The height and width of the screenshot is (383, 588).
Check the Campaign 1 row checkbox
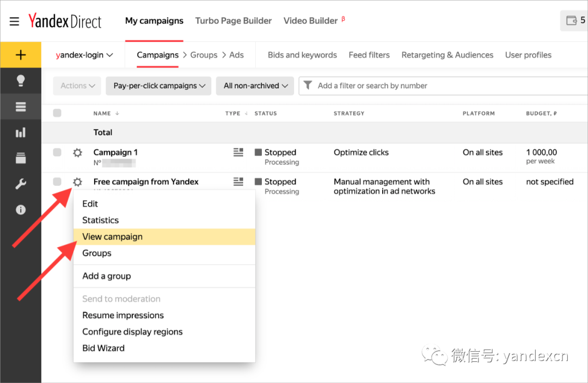coord(57,153)
